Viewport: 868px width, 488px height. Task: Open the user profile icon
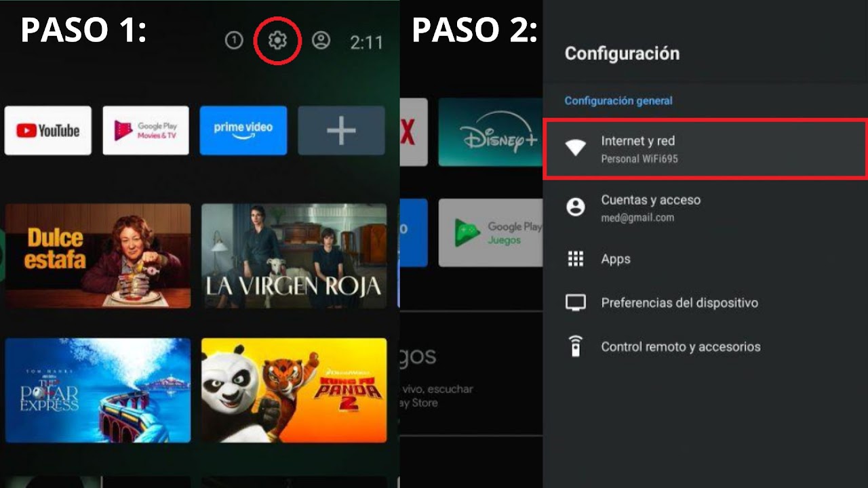click(x=320, y=41)
